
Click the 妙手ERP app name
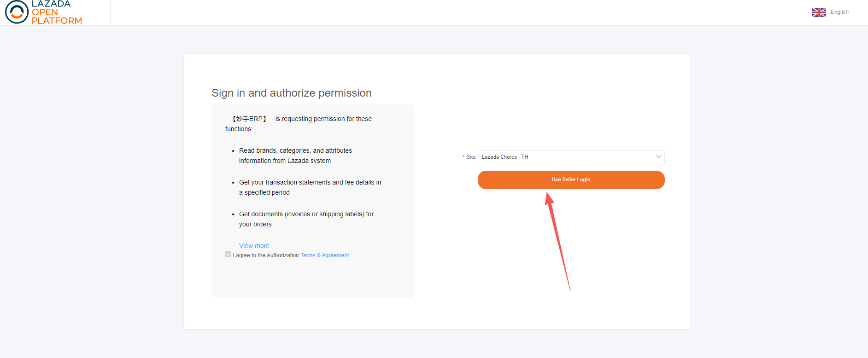pos(249,119)
